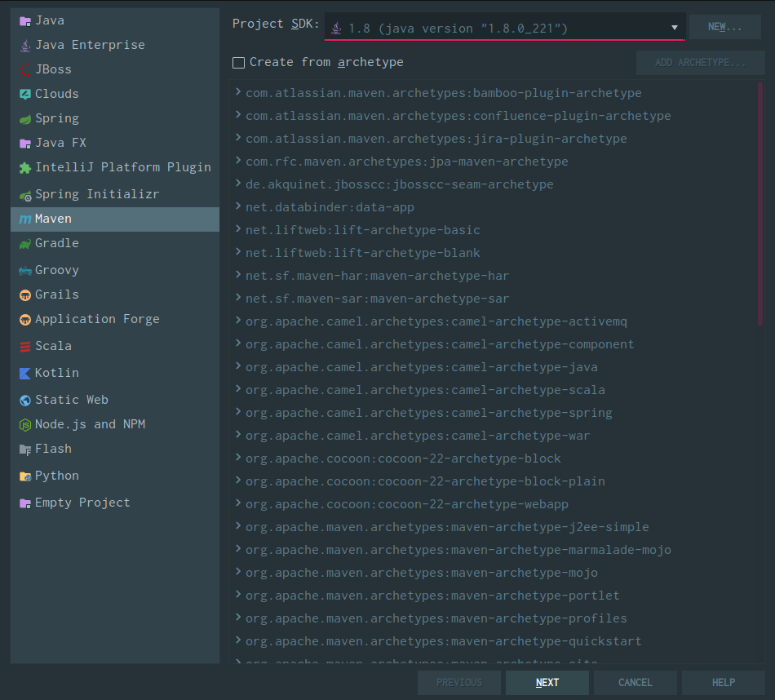
Task: Select maven-archetype-profiles archetype
Action: [436, 618]
